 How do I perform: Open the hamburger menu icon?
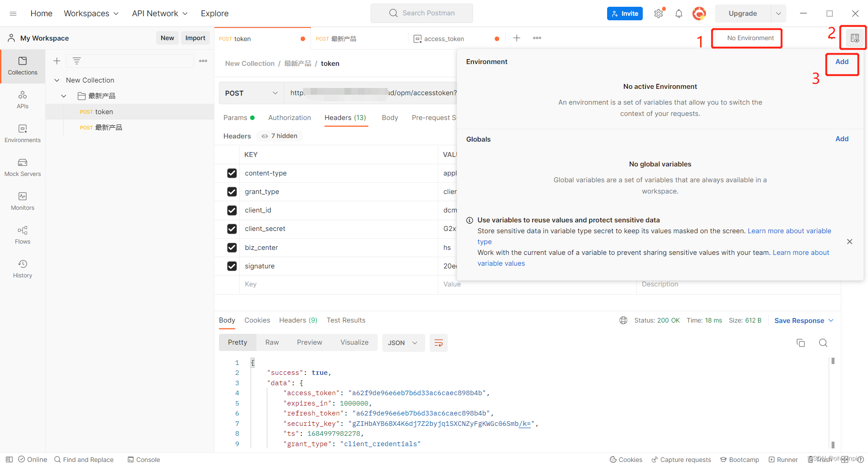[x=13, y=14]
